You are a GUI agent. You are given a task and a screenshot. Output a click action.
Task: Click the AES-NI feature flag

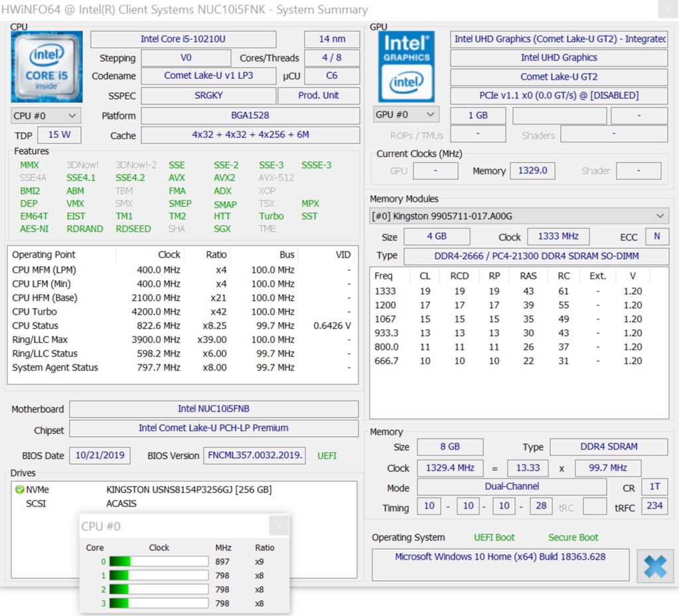point(35,229)
